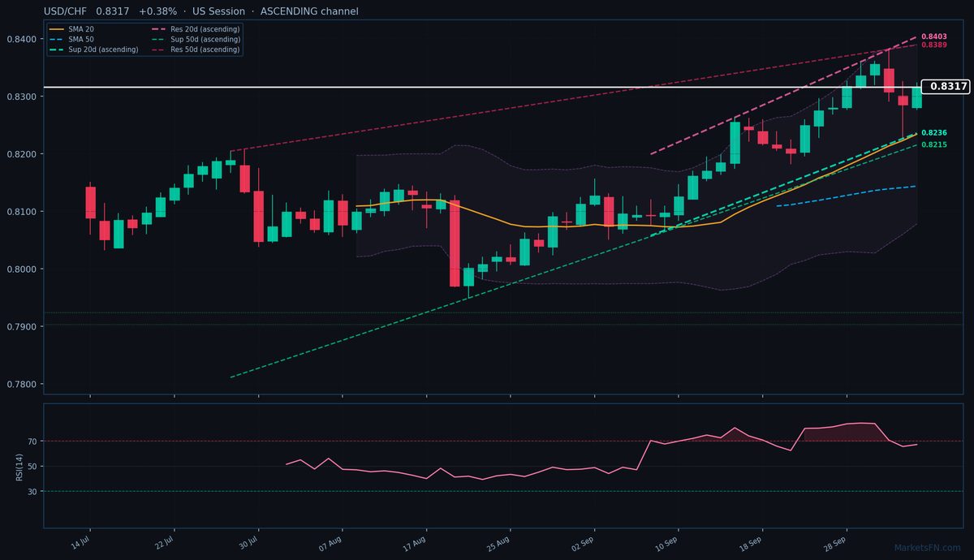Click the 02 Sep date label
This screenshot has height=560, width=974.
click(x=584, y=543)
